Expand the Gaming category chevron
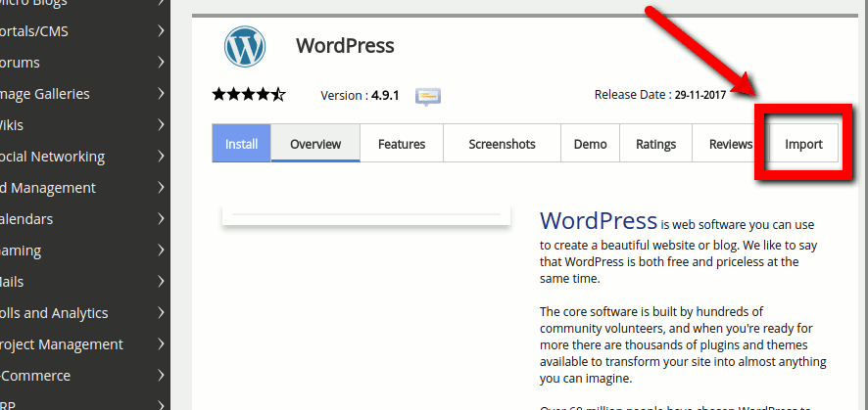 (x=161, y=250)
